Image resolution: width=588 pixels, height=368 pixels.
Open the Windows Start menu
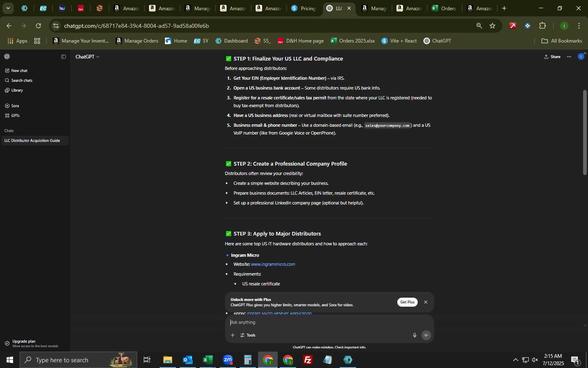pyautogui.click(x=10, y=360)
